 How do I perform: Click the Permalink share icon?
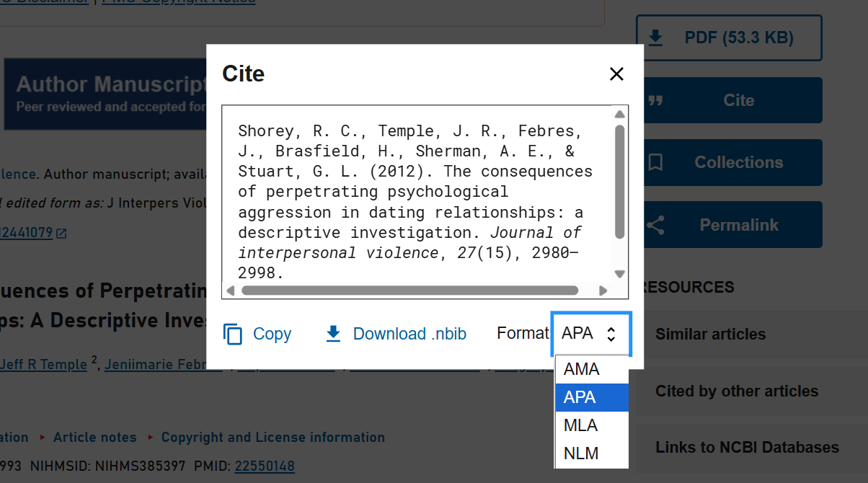point(655,225)
